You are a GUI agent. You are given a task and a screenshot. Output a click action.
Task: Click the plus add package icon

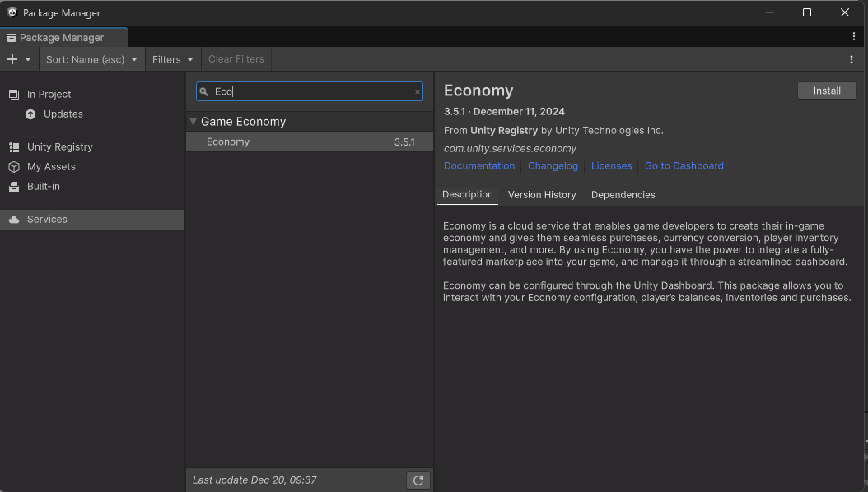(x=12, y=59)
